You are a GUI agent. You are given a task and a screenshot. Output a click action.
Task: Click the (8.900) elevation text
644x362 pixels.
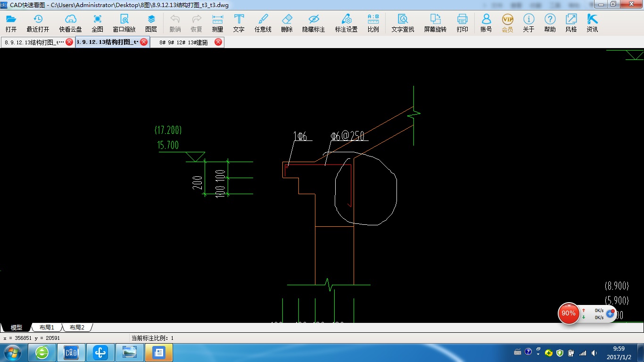(x=617, y=286)
